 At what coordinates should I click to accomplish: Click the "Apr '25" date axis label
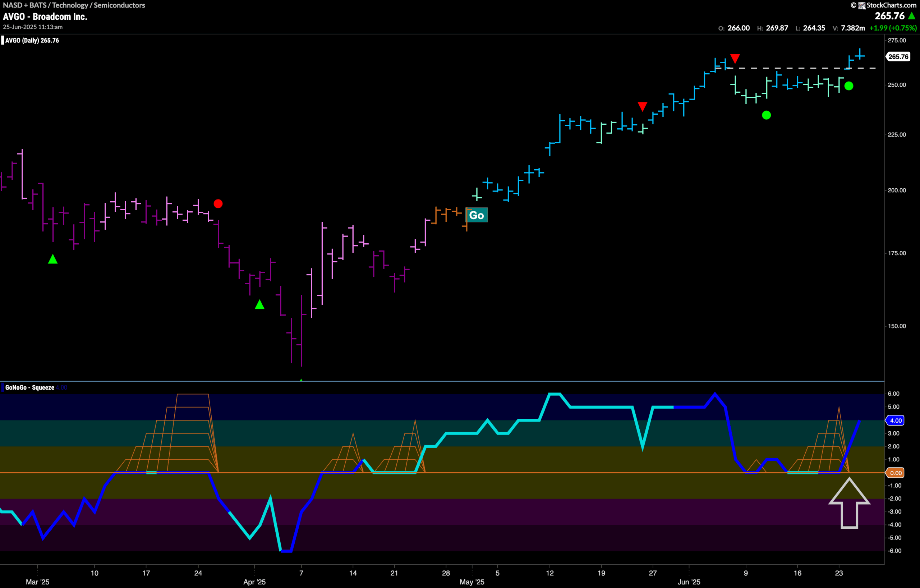(254, 582)
